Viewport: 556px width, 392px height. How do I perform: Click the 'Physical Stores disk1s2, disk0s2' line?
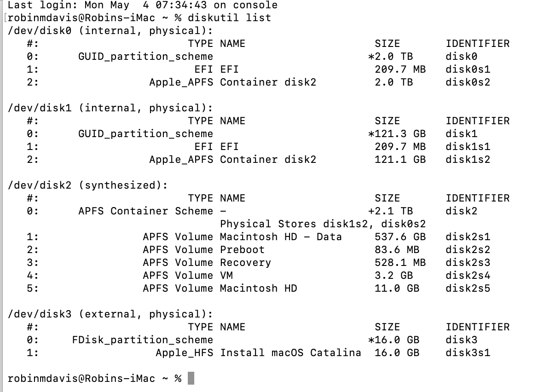coord(323,224)
